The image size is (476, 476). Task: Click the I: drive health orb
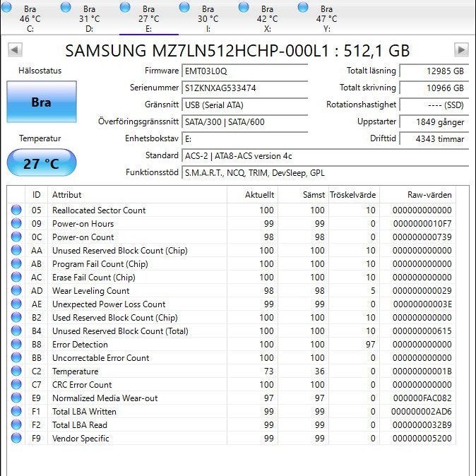point(184,7)
